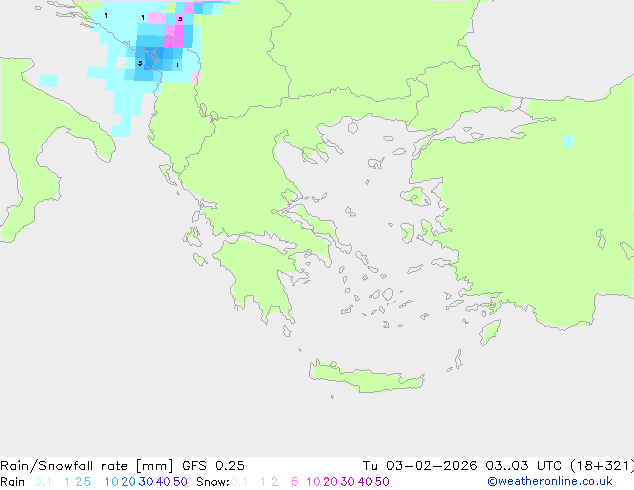Click the isolated light-blue rain cell over Turkey

[569, 141]
